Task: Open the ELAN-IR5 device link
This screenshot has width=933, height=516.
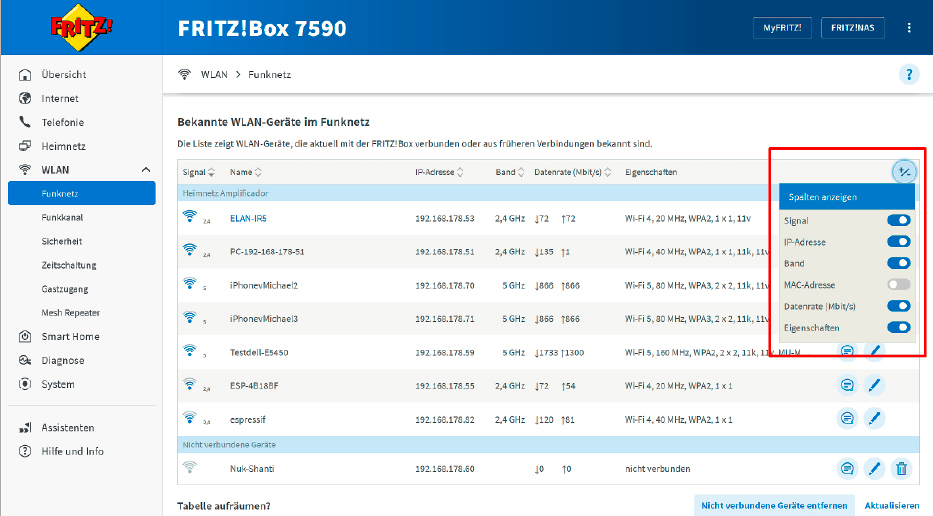Action: pos(248,218)
